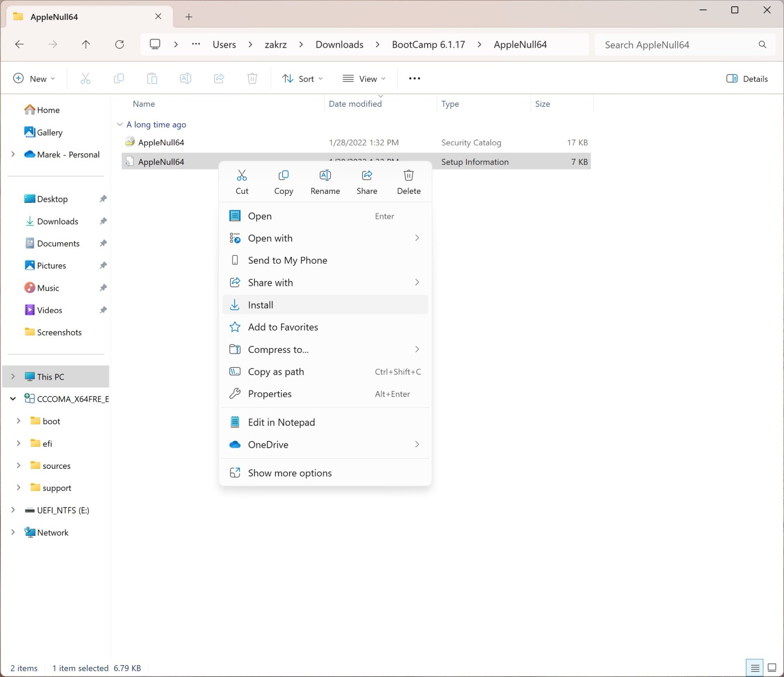Open the Sort dropdown
This screenshot has width=784, height=677.
click(x=302, y=79)
